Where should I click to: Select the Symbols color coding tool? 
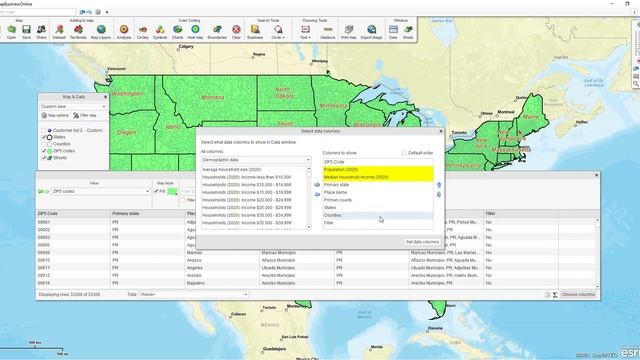[x=160, y=32]
